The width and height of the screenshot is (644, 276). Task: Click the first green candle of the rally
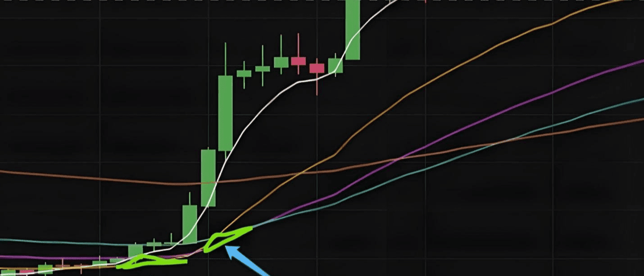tap(190, 223)
